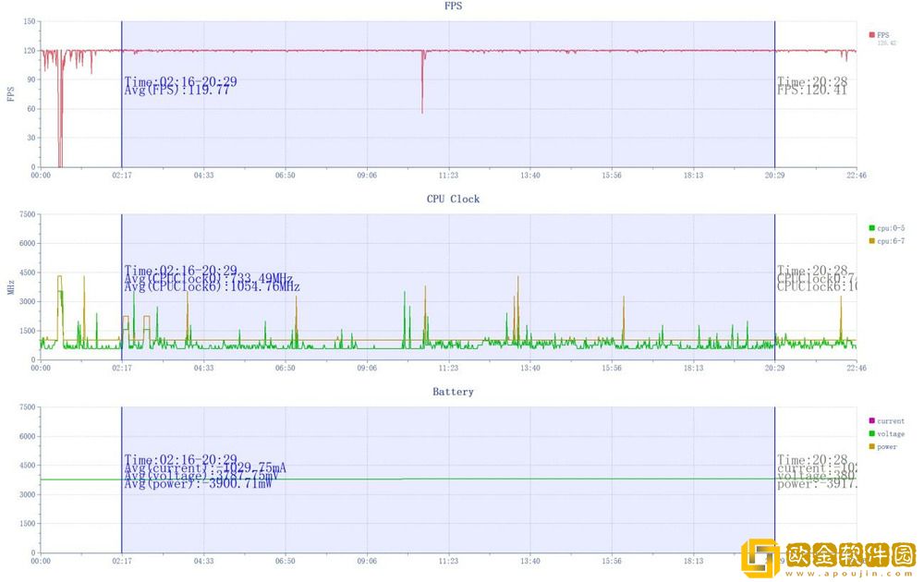Click the green cpu:0-5 legend marker

click(x=871, y=227)
